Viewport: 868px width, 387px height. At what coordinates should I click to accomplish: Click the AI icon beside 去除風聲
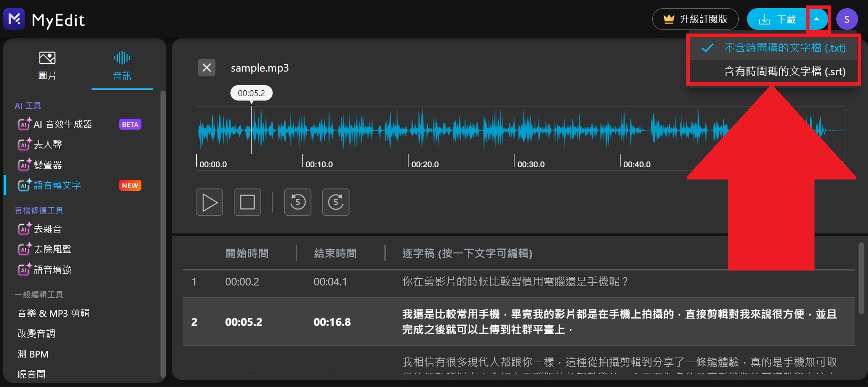pyautogui.click(x=24, y=249)
